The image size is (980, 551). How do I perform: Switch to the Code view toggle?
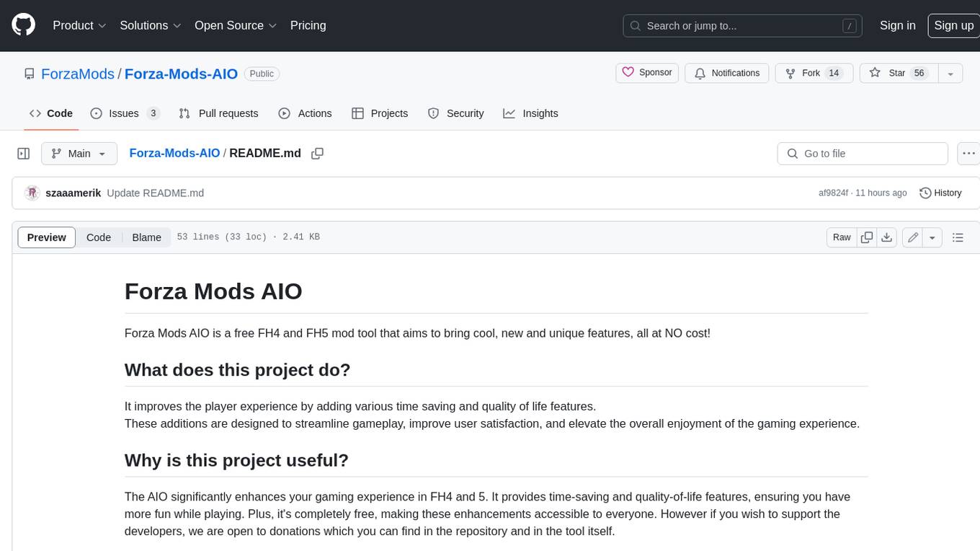click(x=99, y=237)
